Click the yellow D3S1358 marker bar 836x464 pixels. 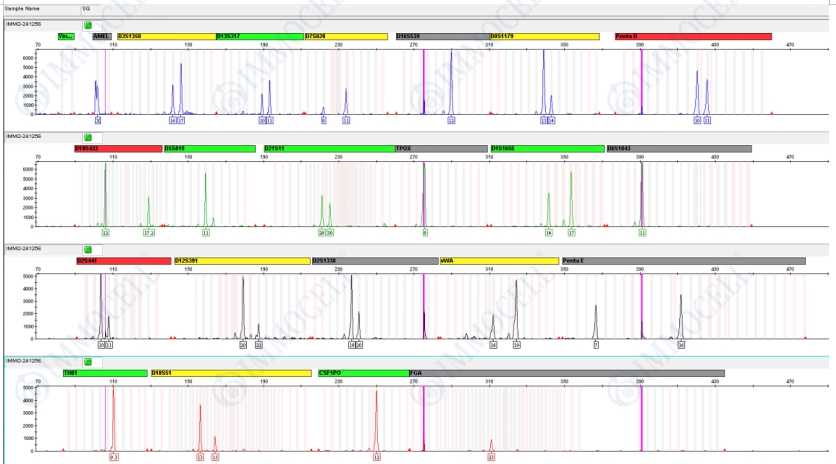point(166,36)
